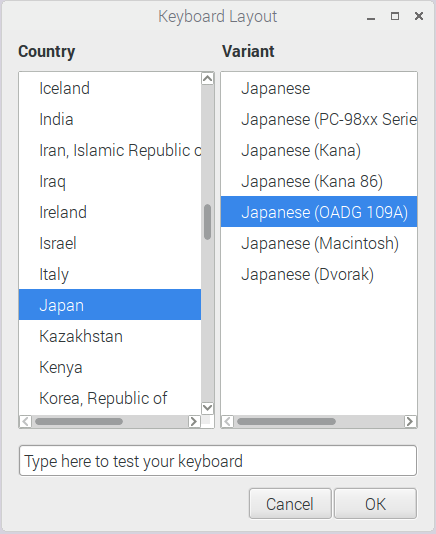Screen dimensions: 436x534
Task: Confirm layout with the OK button
Action: point(375,504)
